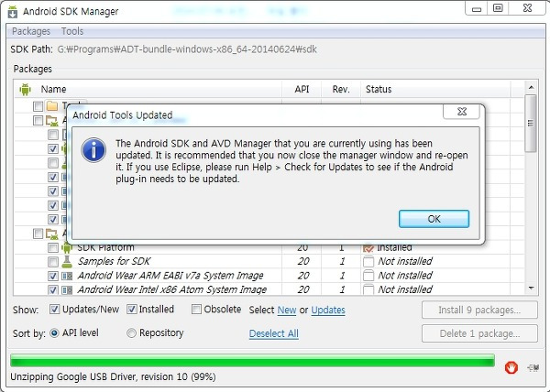Click the package list scroll down arrow
The height and width of the screenshot is (392, 550).
(x=531, y=289)
